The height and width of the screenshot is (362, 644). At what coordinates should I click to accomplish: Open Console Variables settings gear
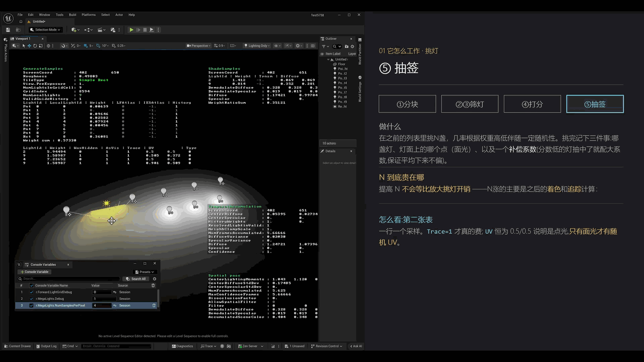[x=155, y=279]
